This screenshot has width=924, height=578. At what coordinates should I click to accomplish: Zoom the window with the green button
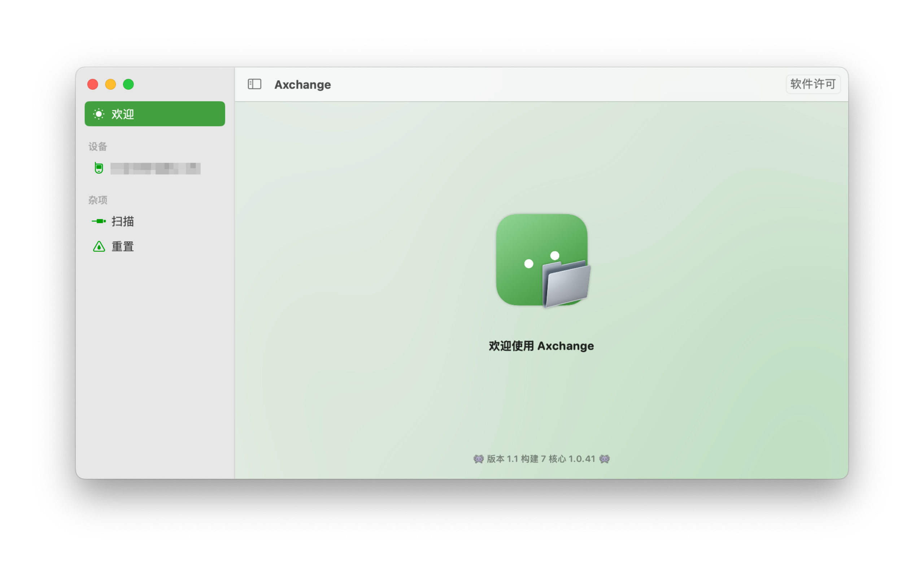click(128, 84)
